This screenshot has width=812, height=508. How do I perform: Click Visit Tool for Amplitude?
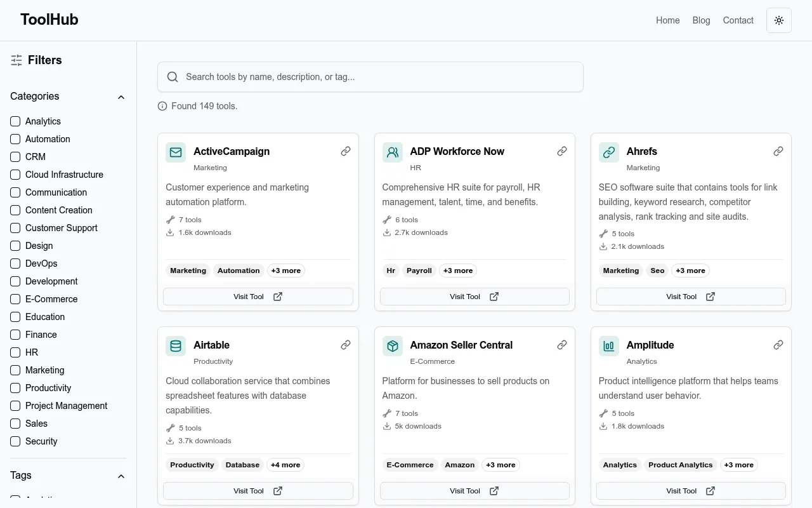tap(691, 491)
